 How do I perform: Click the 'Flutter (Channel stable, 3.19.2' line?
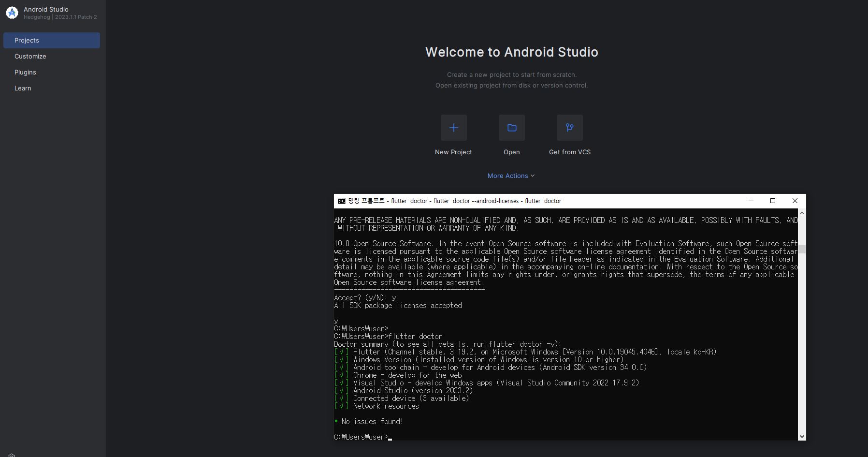click(x=535, y=352)
